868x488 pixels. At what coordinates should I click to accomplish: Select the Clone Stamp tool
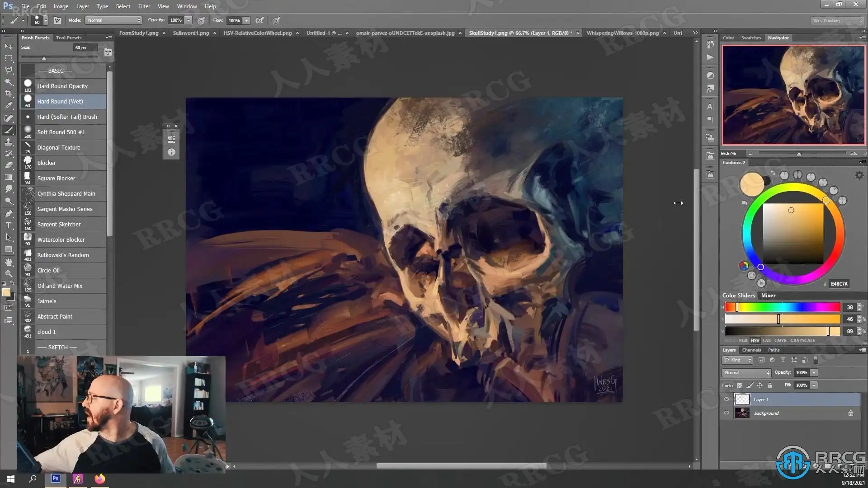click(x=9, y=142)
